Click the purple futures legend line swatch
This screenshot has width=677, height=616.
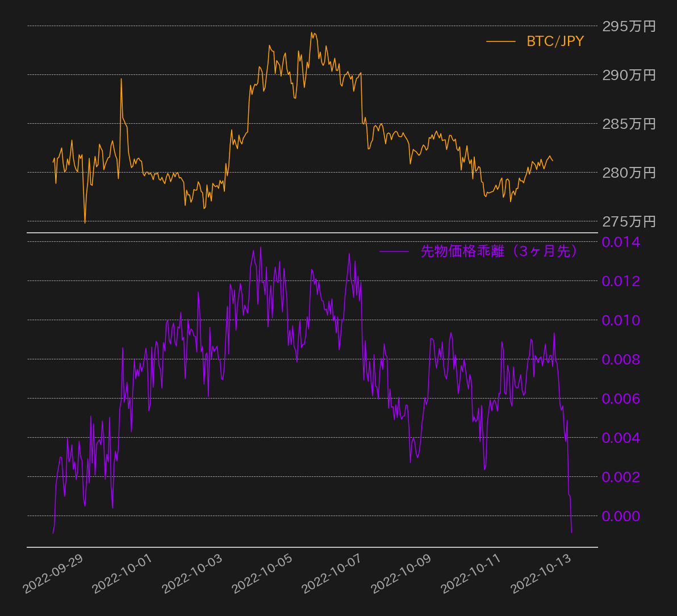[x=394, y=252]
